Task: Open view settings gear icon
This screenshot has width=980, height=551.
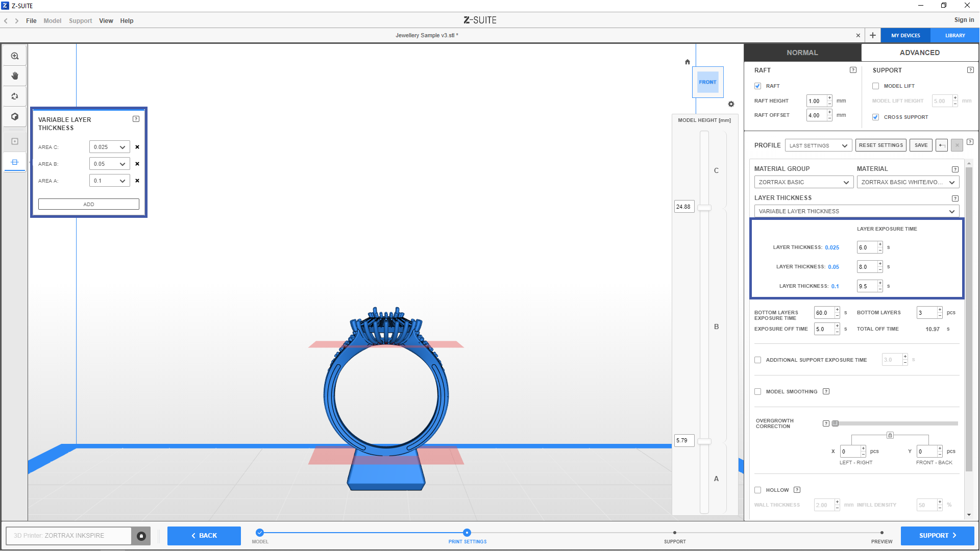Action: pyautogui.click(x=731, y=104)
